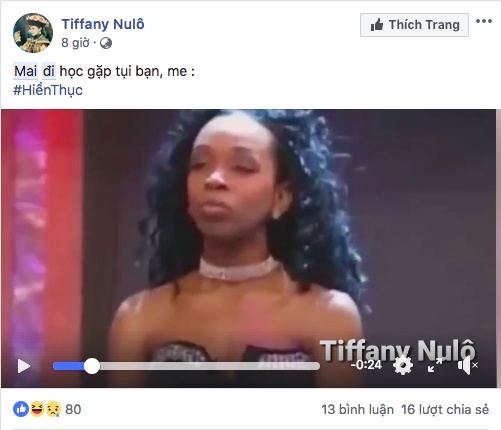Play the video
Screen dimensions: 501x430
click(x=24, y=366)
